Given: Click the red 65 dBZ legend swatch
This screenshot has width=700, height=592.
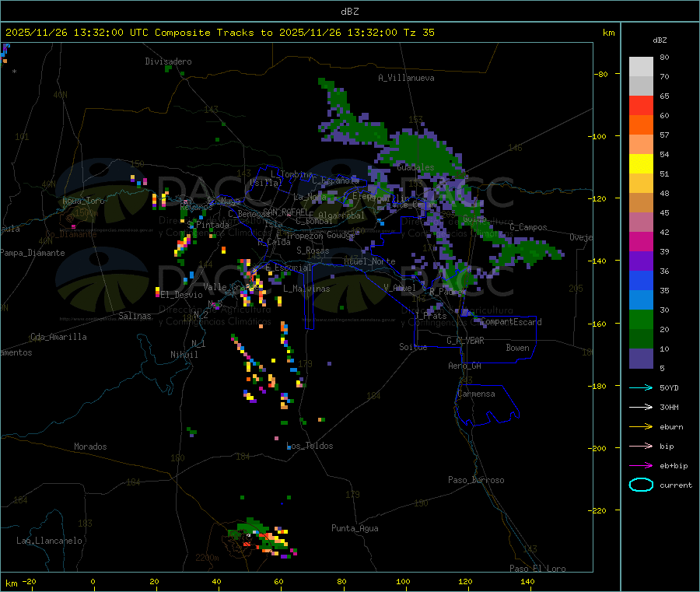Looking at the screenshot, I should [x=641, y=105].
